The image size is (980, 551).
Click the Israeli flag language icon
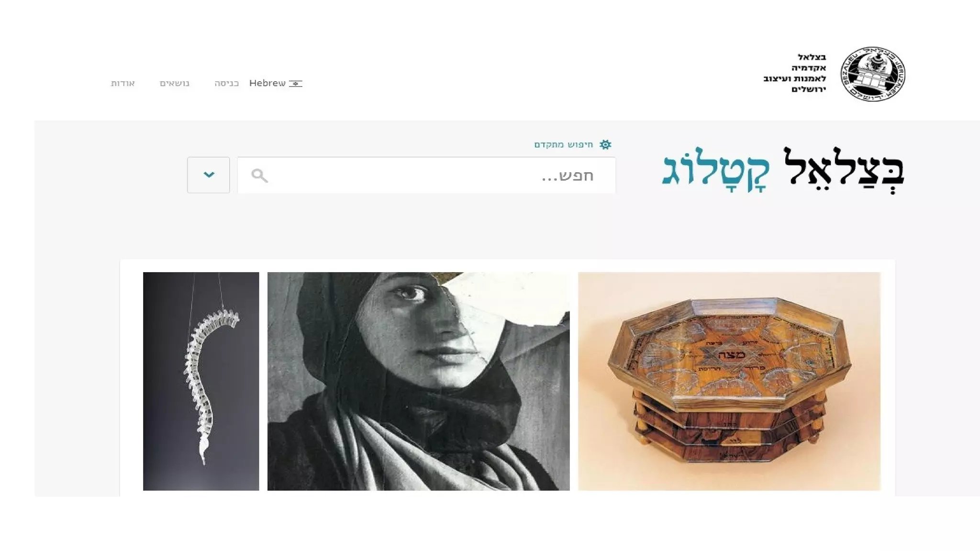tap(296, 84)
